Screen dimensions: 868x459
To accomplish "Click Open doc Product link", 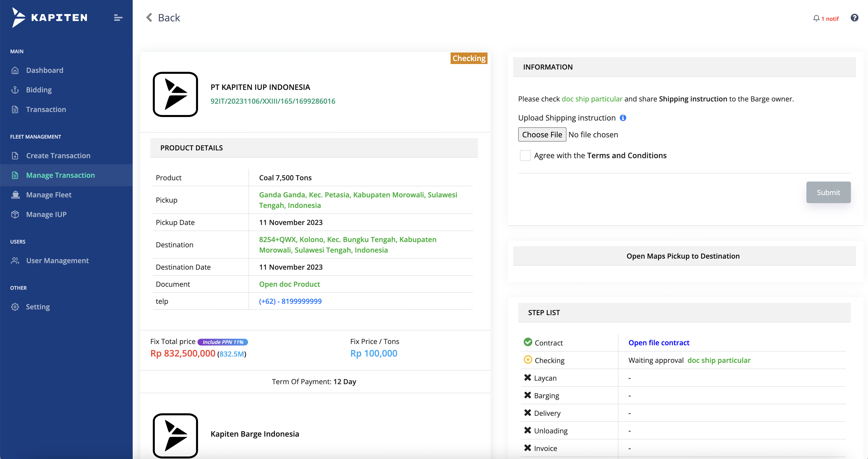I will click(290, 284).
